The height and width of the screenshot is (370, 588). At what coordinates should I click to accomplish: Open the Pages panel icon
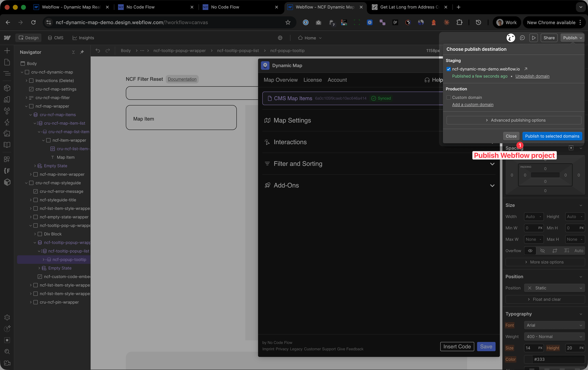pyautogui.click(x=7, y=62)
